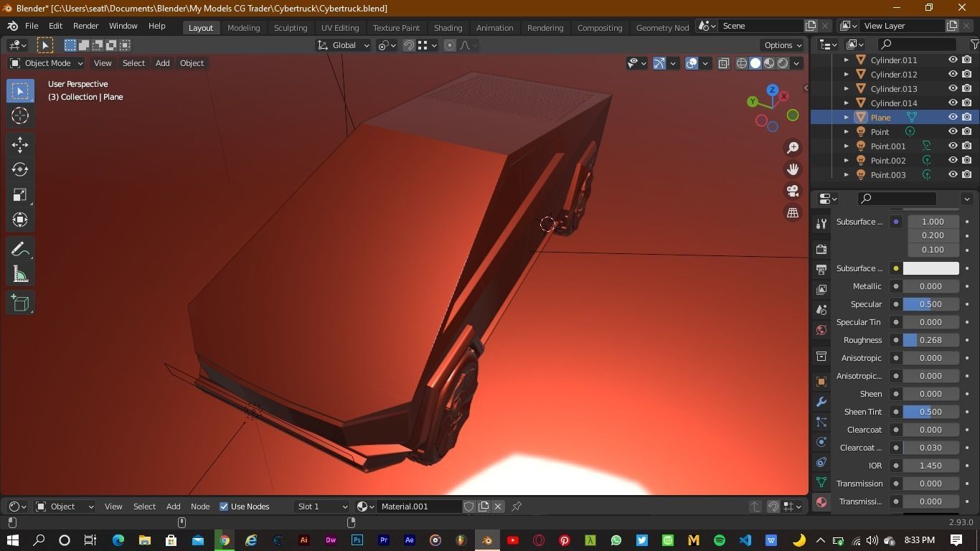Image resolution: width=980 pixels, height=551 pixels.
Task: Activate the Move tool
Action: click(20, 145)
